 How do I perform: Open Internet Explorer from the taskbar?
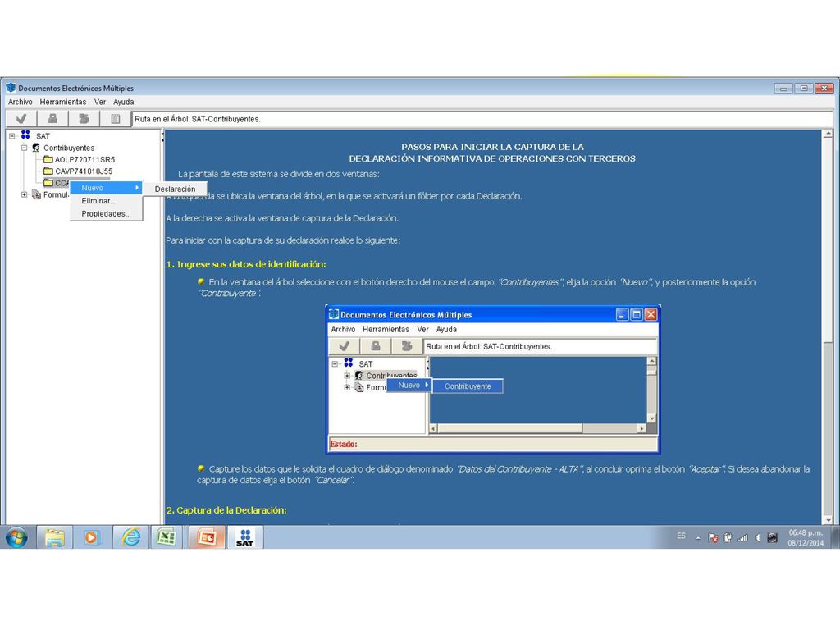click(130, 536)
